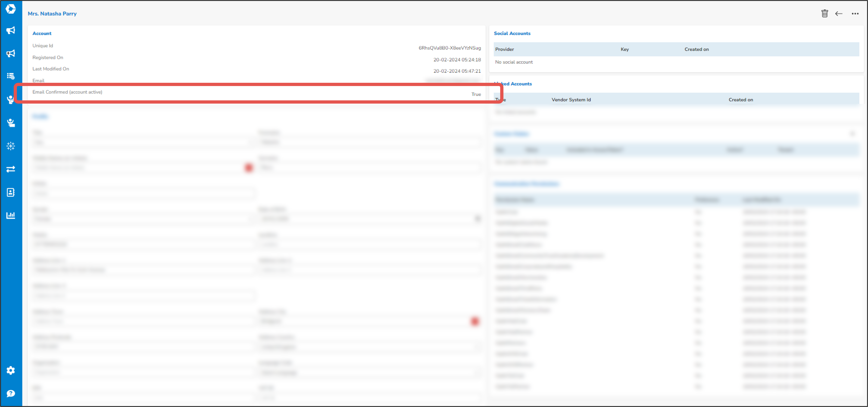This screenshot has height=407, width=868.
Task: Open the two-way transfer arrows sidebar icon
Action: (11, 169)
